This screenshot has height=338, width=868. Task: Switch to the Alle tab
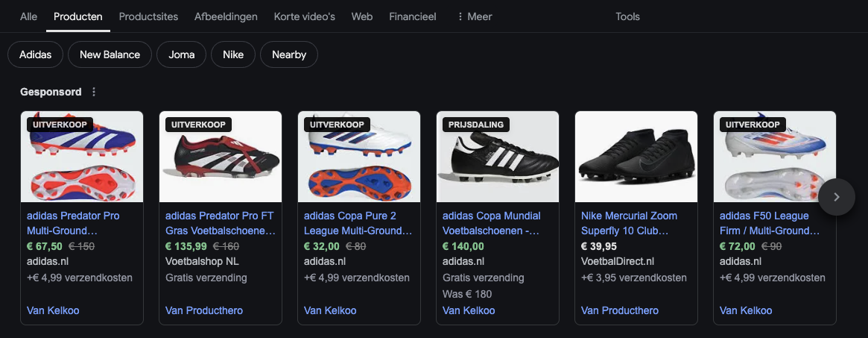[x=29, y=16]
